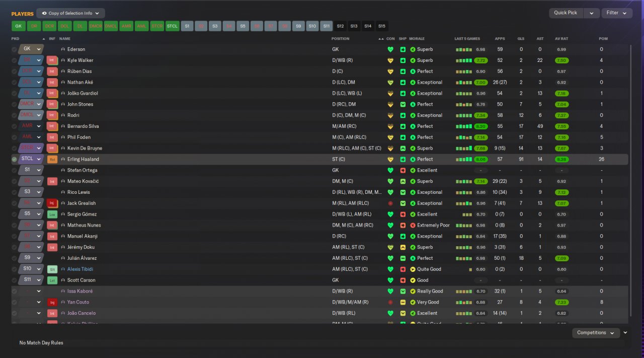Image resolution: width=644 pixels, height=358 pixels.
Task: Click the eye icon in Copy of Selection Info
Action: 44,13
